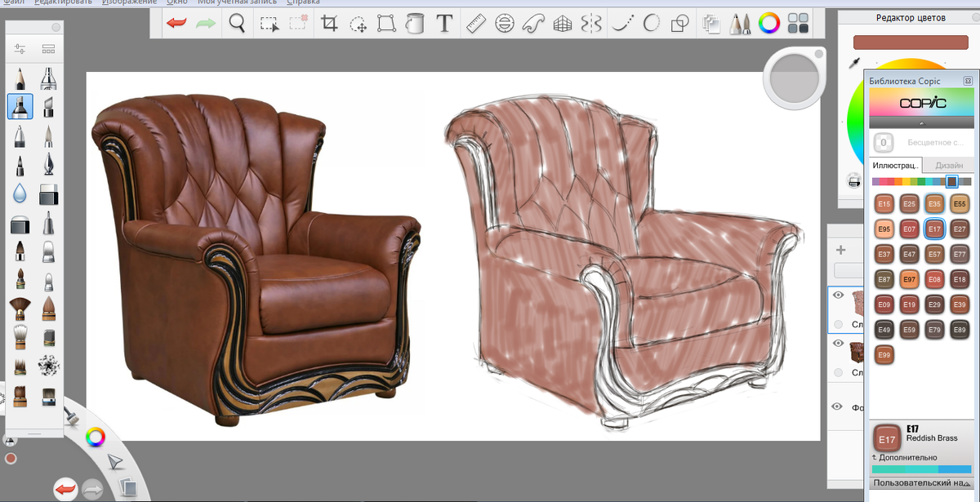Open the Справка menu
980x502 pixels.
303,2
